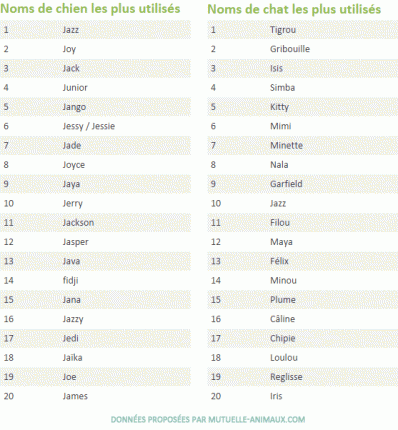Select the dog name Junior
The image size is (398, 430).
[x=75, y=88]
